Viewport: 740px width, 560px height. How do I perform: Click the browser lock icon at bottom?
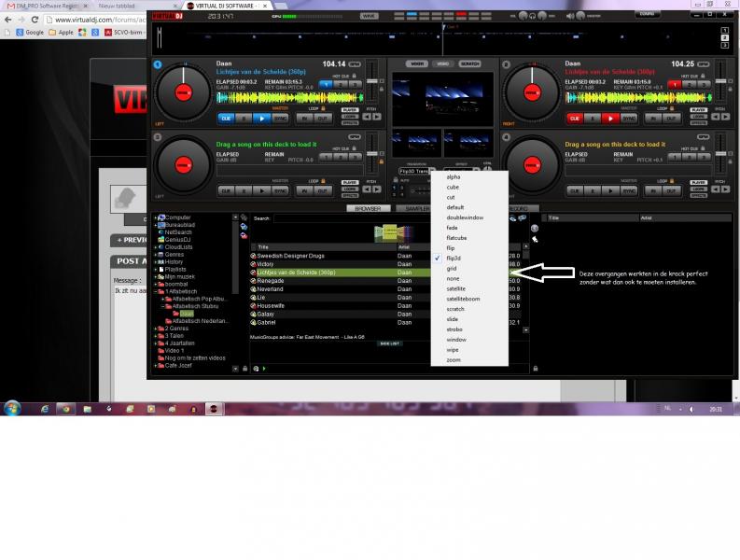244,369
